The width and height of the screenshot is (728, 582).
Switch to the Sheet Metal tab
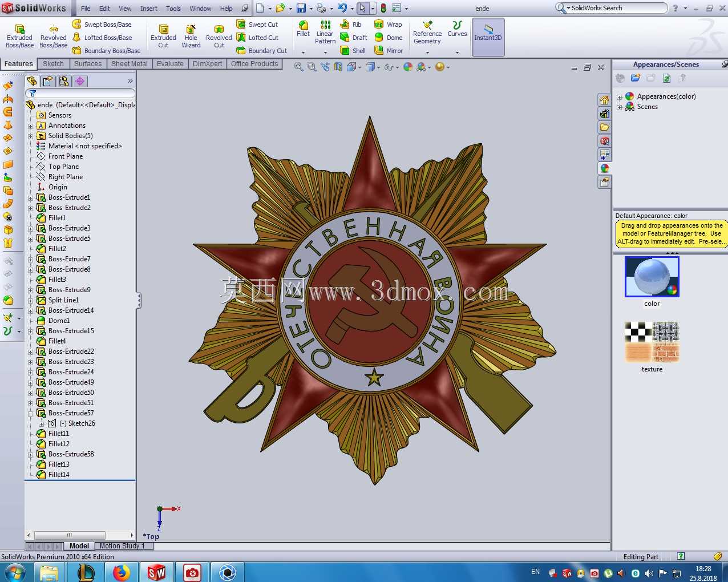[x=130, y=64]
